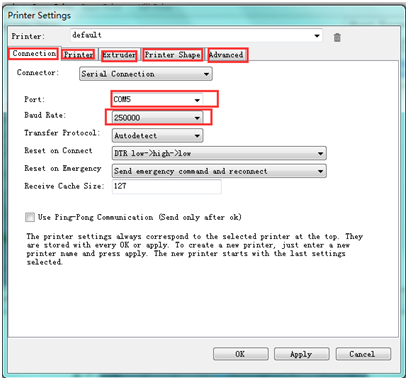Click the Cancel button
Viewport: 408px width, 380px height.
pyautogui.click(x=363, y=354)
